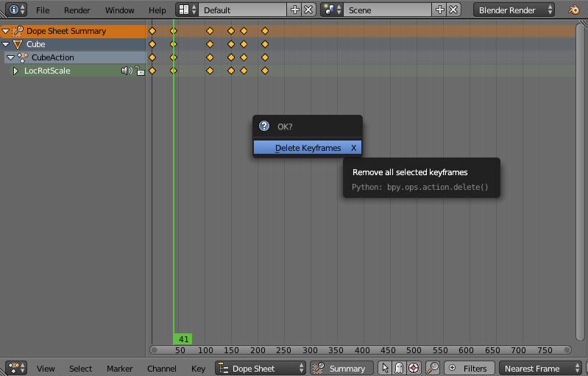This screenshot has width=588, height=376.
Task: Click the Filters button
Action: [x=470, y=368]
